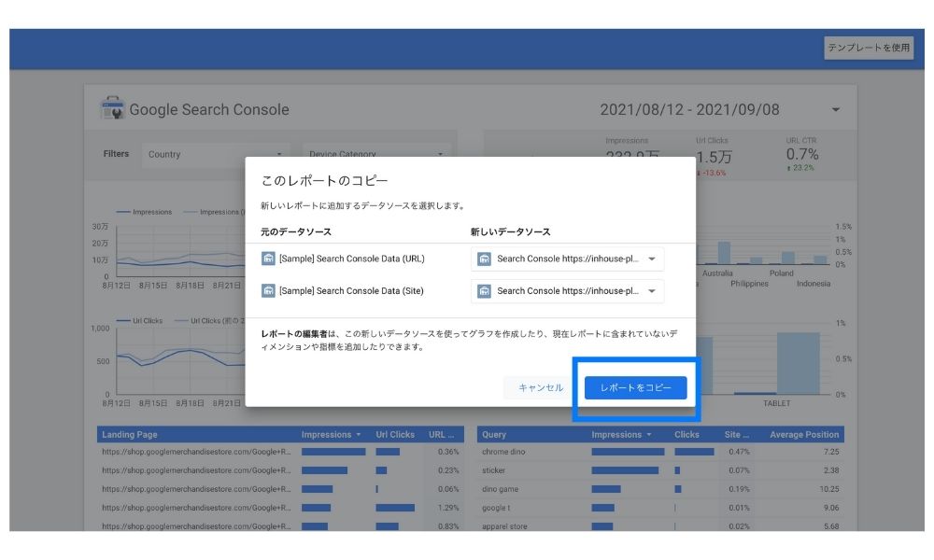
Task: Click the Clicks column header in Query table
Action: tap(686, 434)
